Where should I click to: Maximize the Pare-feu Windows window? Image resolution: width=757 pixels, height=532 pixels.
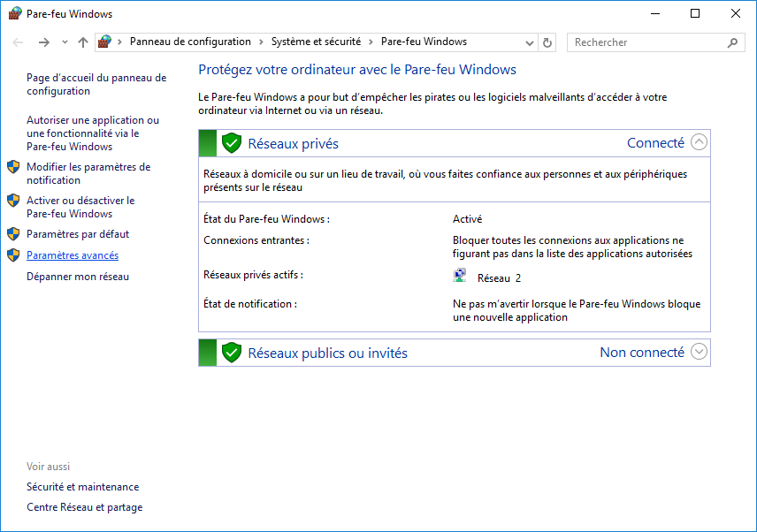(x=695, y=13)
